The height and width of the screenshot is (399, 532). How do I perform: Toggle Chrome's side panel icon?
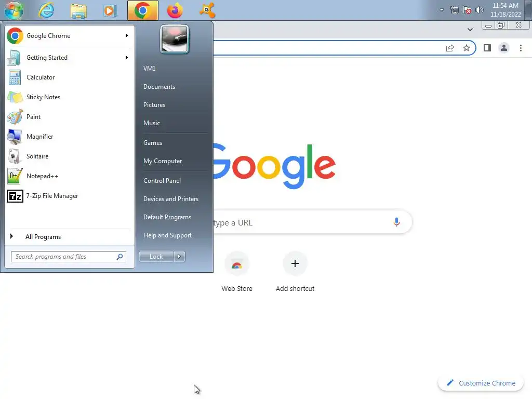[487, 48]
